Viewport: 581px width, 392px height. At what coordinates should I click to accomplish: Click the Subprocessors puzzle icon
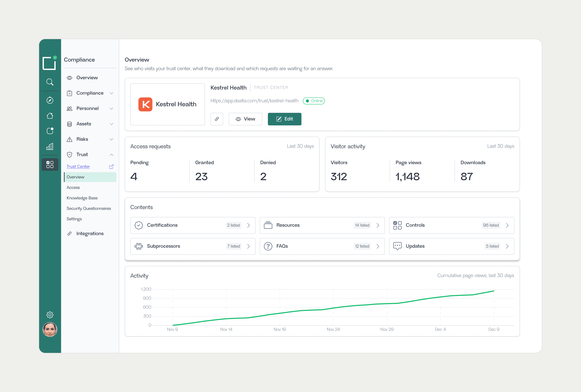[139, 246]
